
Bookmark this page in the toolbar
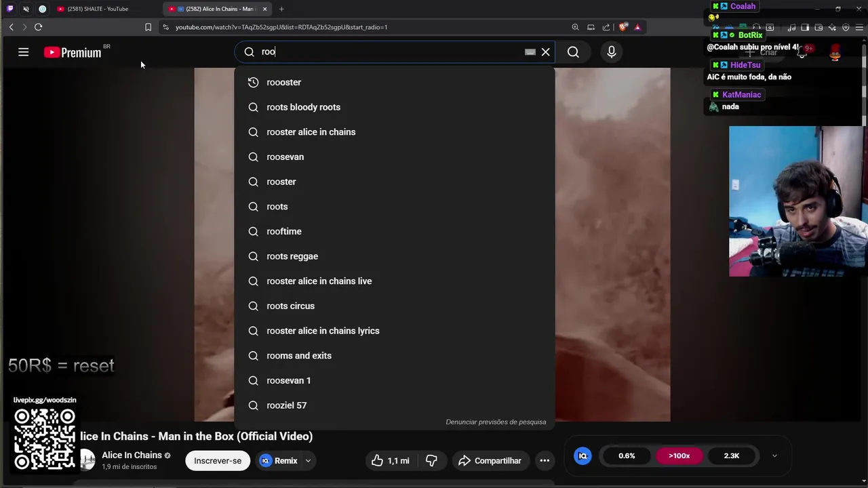pyautogui.click(x=148, y=27)
